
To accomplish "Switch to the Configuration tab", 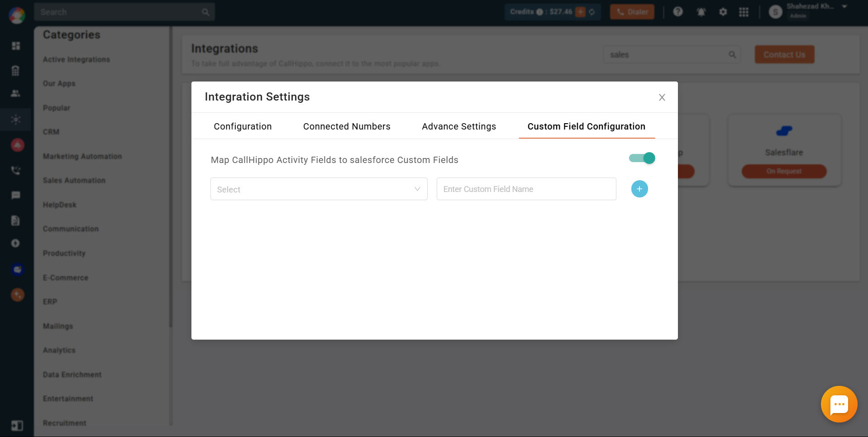I will point(243,126).
